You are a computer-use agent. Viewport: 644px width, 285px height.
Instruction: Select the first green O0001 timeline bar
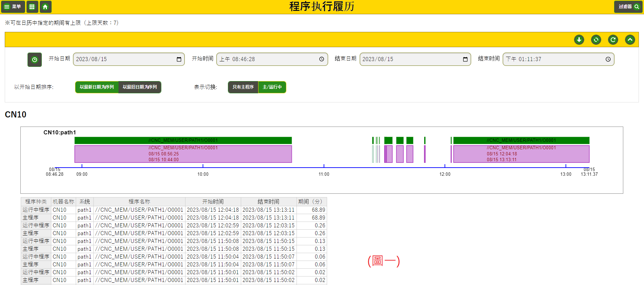pos(183,140)
